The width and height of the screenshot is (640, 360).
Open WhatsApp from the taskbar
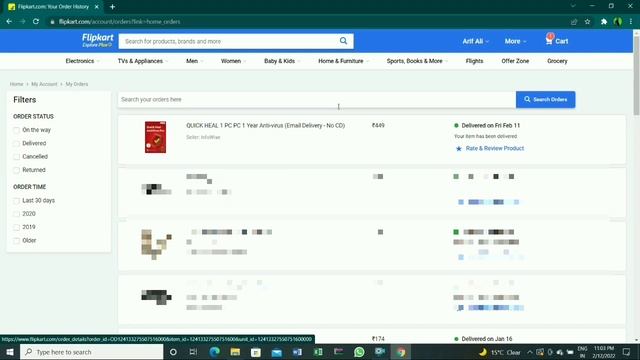click(359, 352)
